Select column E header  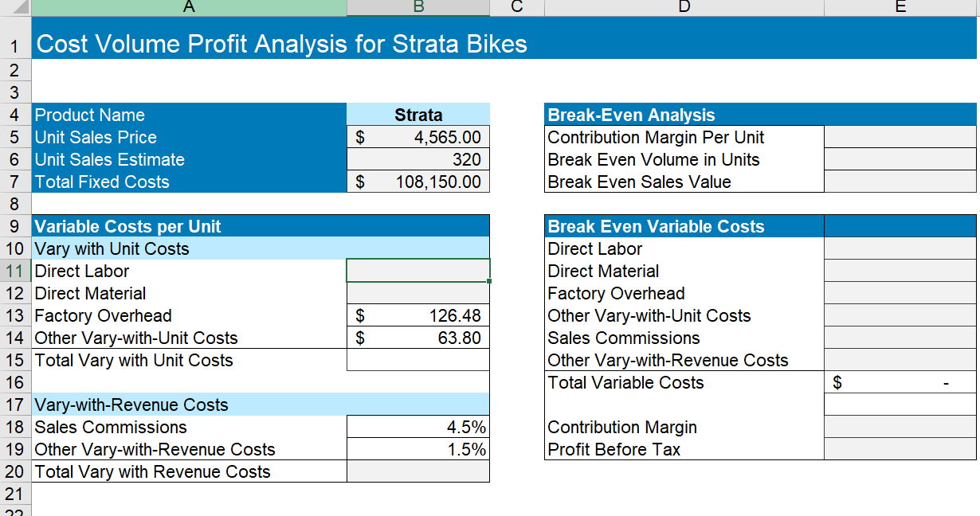[x=900, y=7]
